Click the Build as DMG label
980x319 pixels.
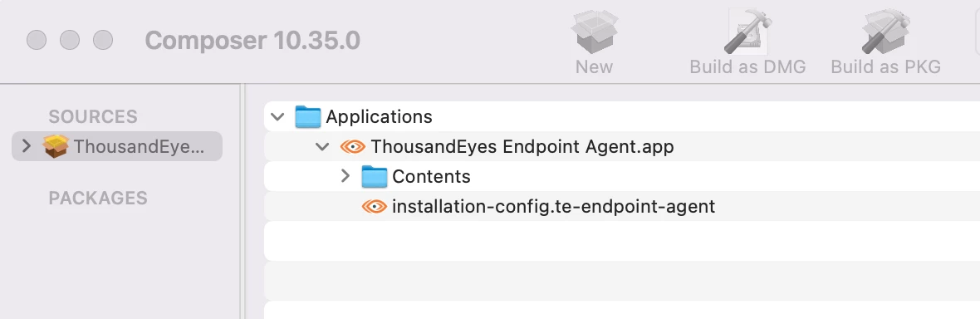[x=747, y=67]
